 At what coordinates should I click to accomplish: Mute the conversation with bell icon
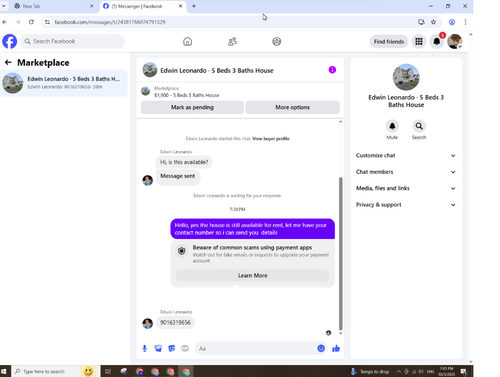pos(392,126)
